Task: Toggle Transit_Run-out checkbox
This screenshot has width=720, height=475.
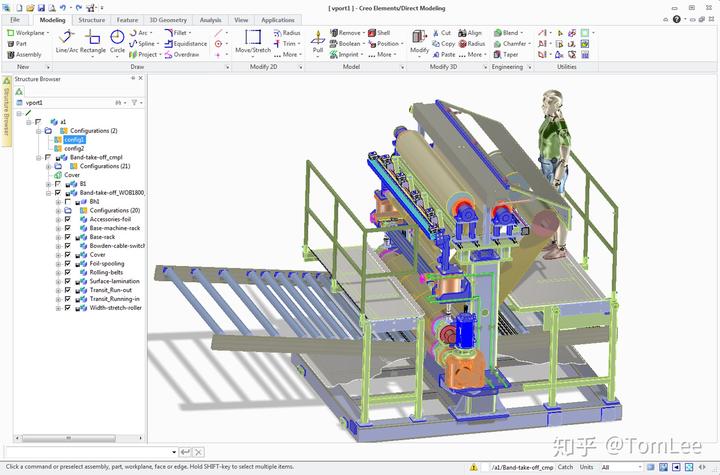Action: click(x=68, y=290)
